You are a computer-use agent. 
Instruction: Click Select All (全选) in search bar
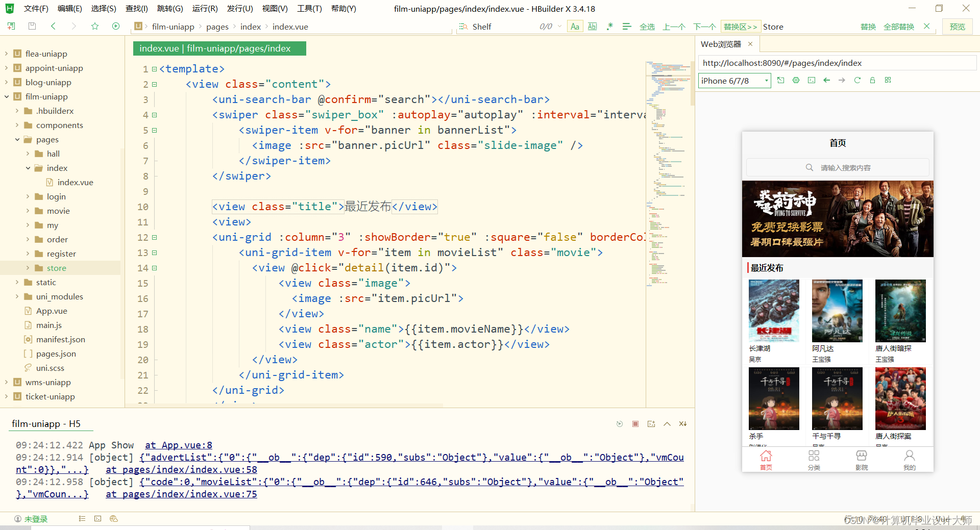(647, 27)
